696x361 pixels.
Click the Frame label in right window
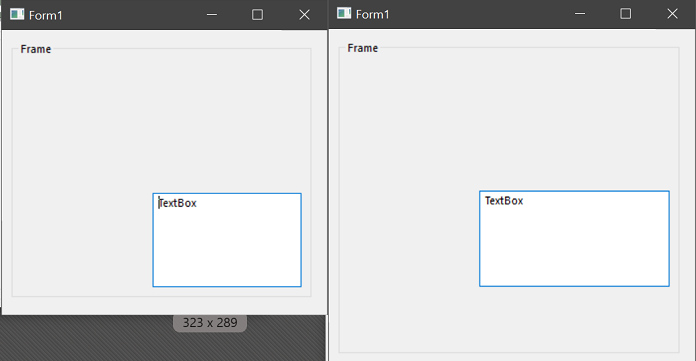[363, 48]
